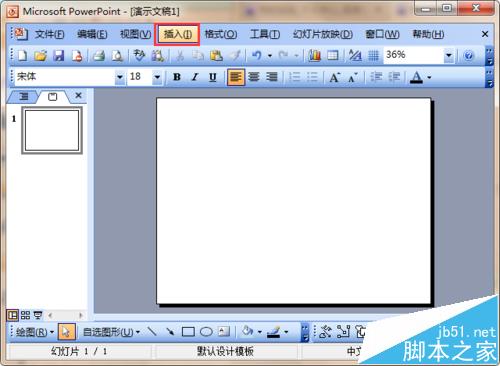The image size is (500, 366).
Task: Open the 视图(V) menu
Action: 135,34
